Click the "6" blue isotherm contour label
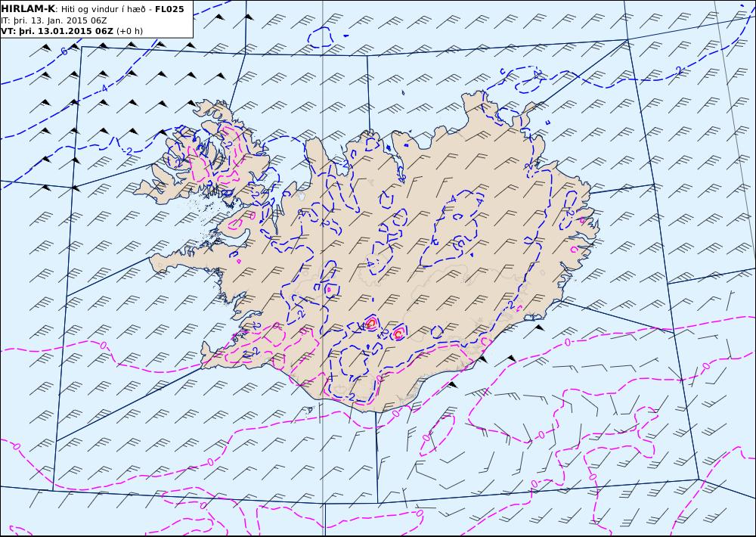The image size is (756, 537). point(64,51)
